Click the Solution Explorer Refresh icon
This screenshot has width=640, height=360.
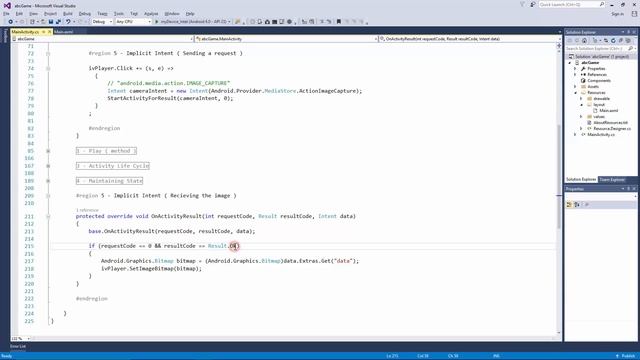click(613, 40)
